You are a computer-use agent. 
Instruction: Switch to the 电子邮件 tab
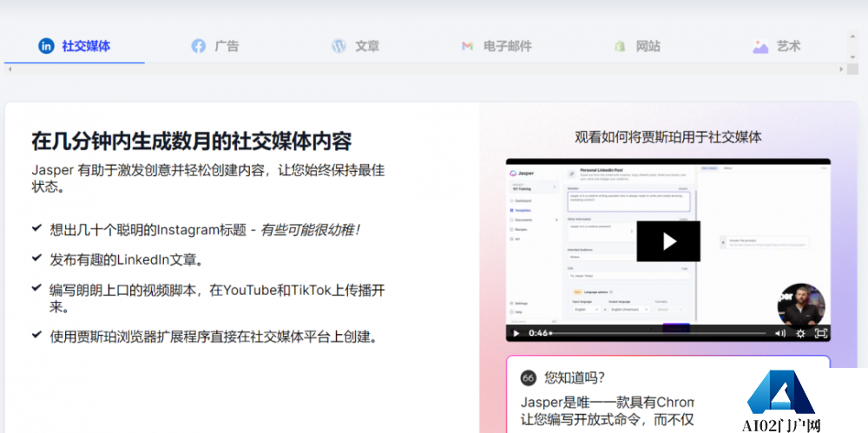496,46
